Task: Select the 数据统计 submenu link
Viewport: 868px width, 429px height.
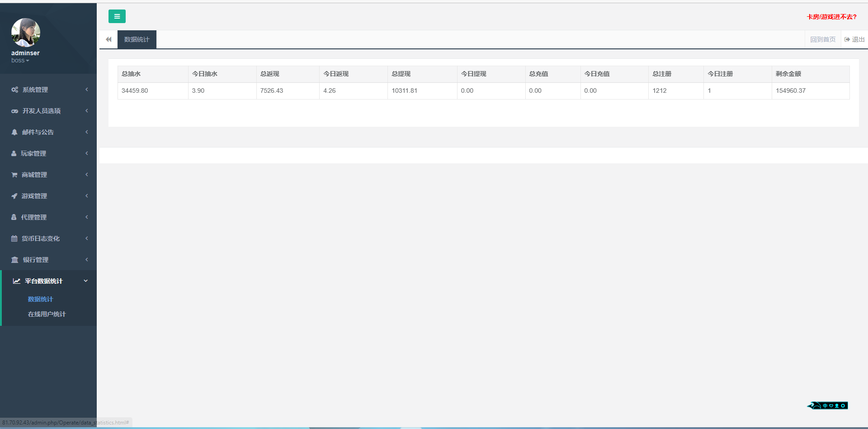Action: 40,299
